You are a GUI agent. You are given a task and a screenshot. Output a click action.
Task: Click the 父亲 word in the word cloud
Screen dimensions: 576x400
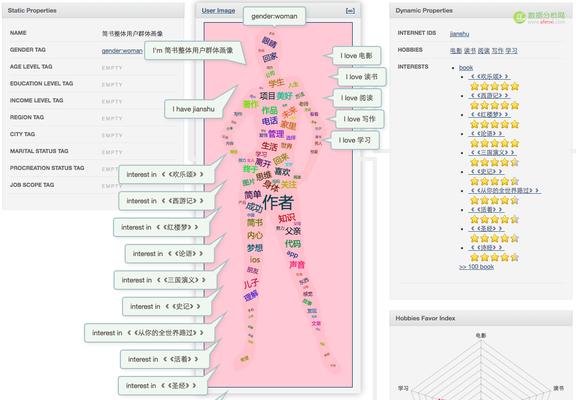(293, 231)
